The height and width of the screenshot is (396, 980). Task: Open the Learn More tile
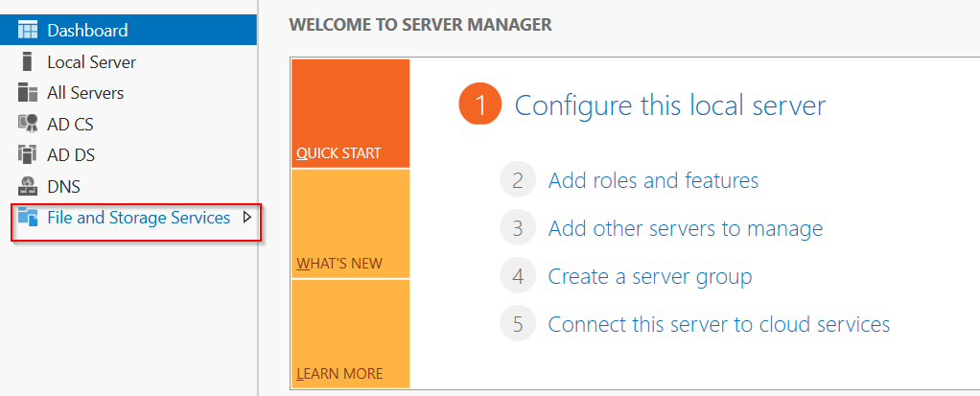point(350,334)
